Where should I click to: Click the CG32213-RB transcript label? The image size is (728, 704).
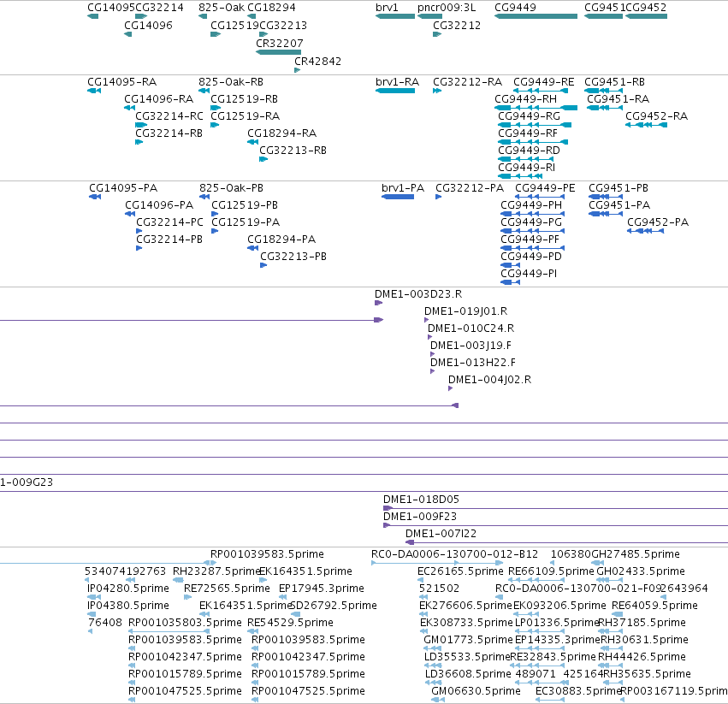pos(293,151)
